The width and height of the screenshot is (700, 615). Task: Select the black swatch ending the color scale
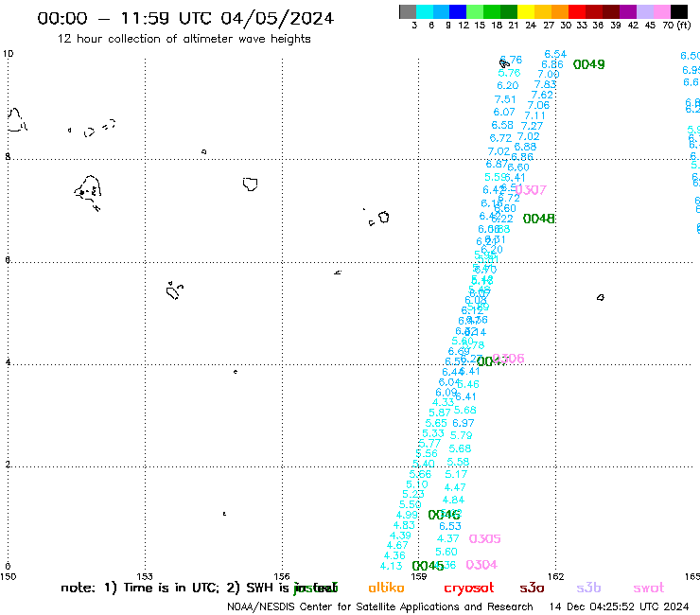(x=679, y=11)
